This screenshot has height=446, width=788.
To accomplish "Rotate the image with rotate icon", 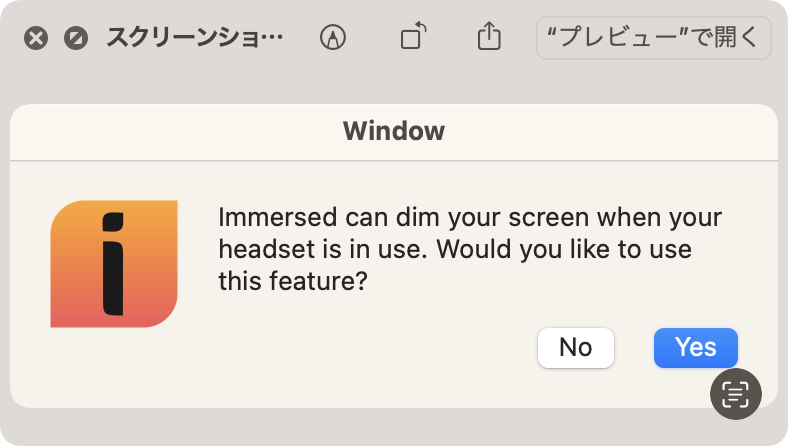I will [413, 36].
